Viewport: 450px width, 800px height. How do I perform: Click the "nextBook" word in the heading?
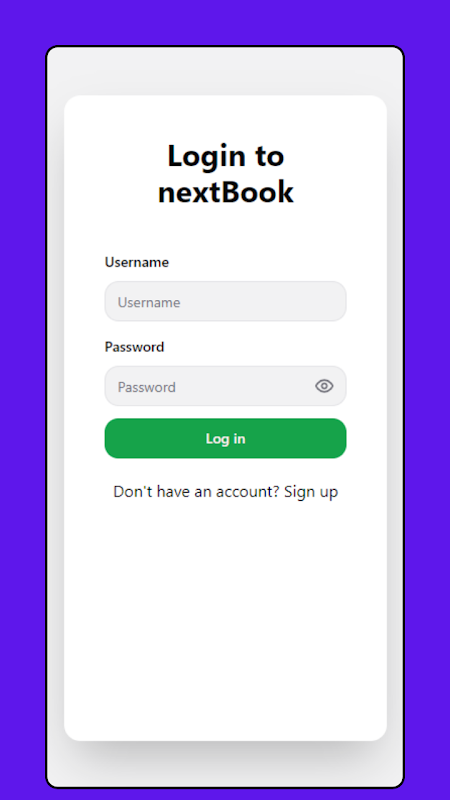[x=226, y=192]
